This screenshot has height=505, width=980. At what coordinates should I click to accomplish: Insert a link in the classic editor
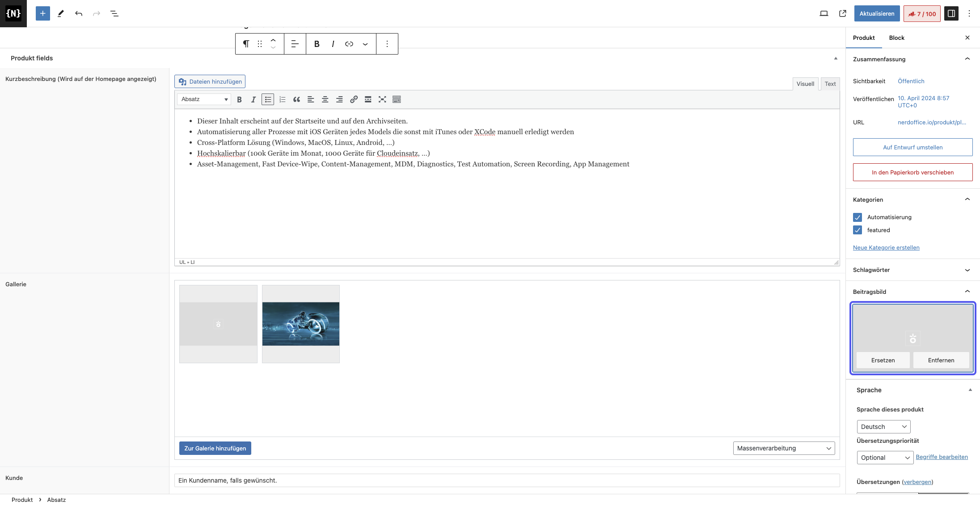pyautogui.click(x=354, y=99)
